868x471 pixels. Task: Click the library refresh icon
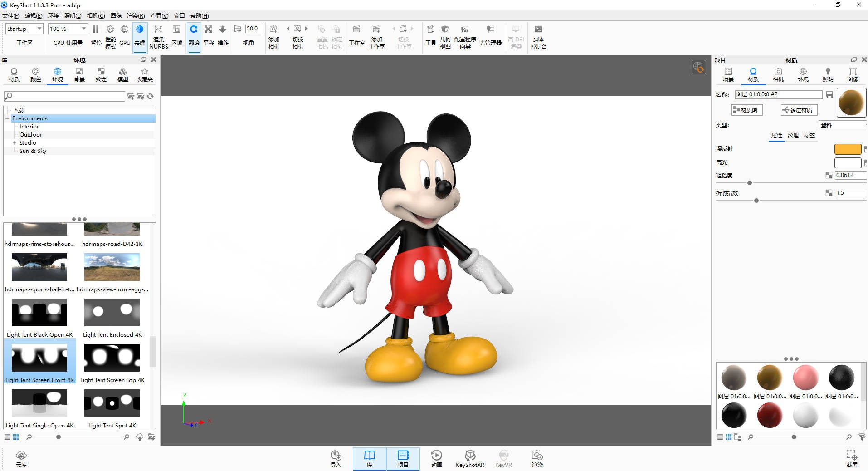coord(150,96)
